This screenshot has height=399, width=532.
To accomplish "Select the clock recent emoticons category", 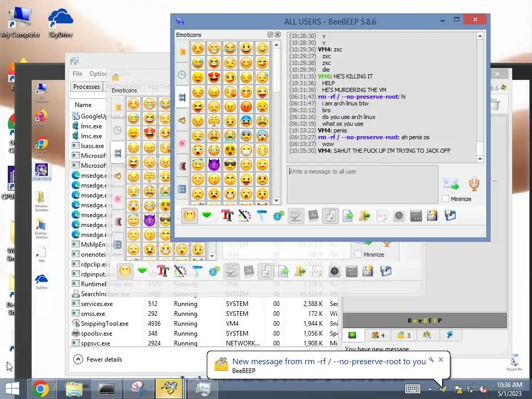I will 182,75.
